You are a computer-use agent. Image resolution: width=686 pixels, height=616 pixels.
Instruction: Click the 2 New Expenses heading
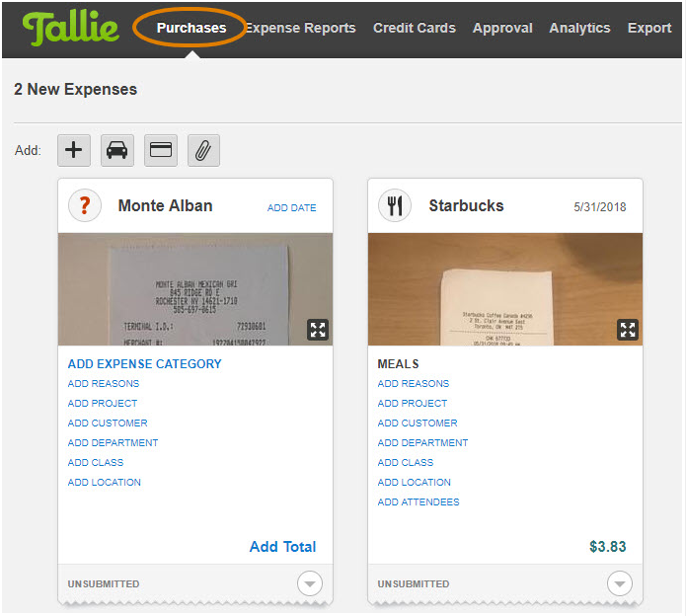coord(75,89)
